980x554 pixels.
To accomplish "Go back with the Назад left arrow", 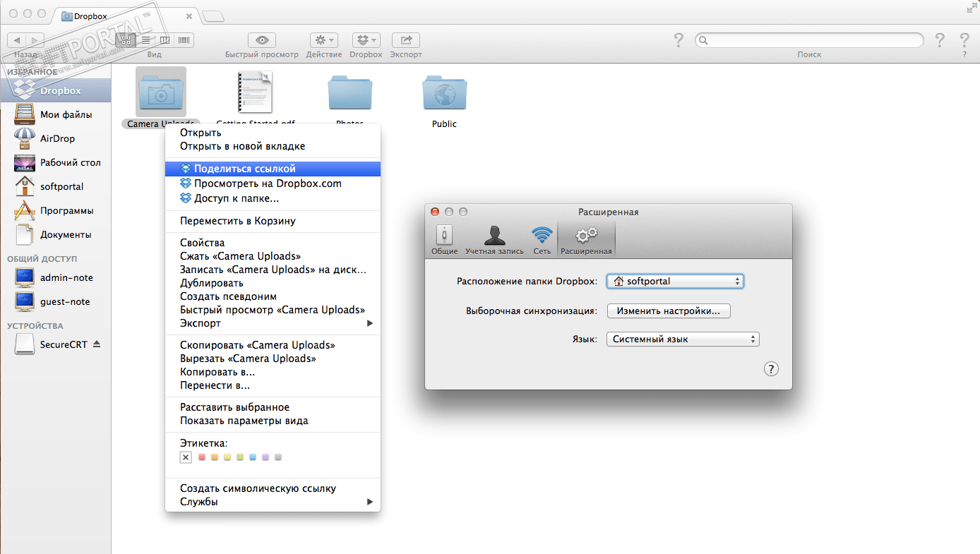I will [x=17, y=40].
